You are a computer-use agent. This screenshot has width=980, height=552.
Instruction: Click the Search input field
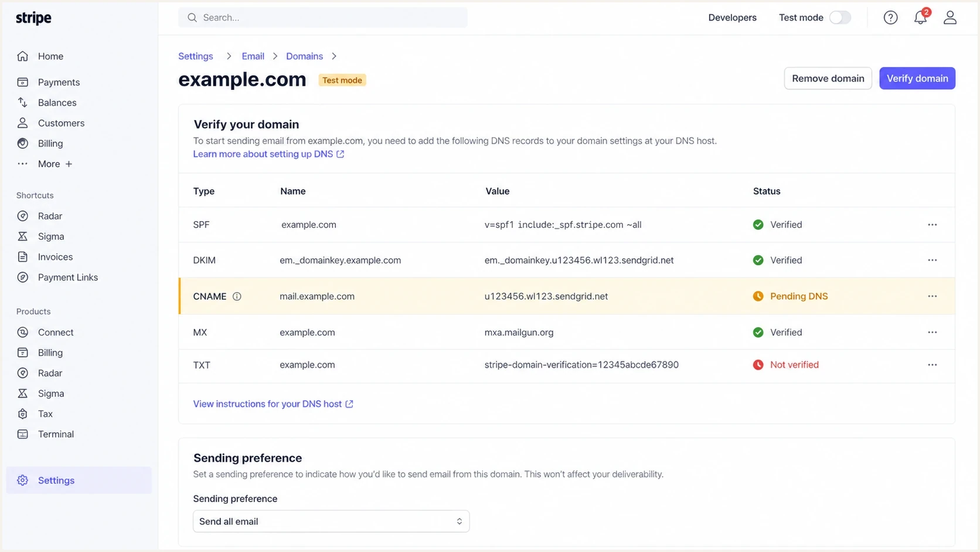coord(323,18)
